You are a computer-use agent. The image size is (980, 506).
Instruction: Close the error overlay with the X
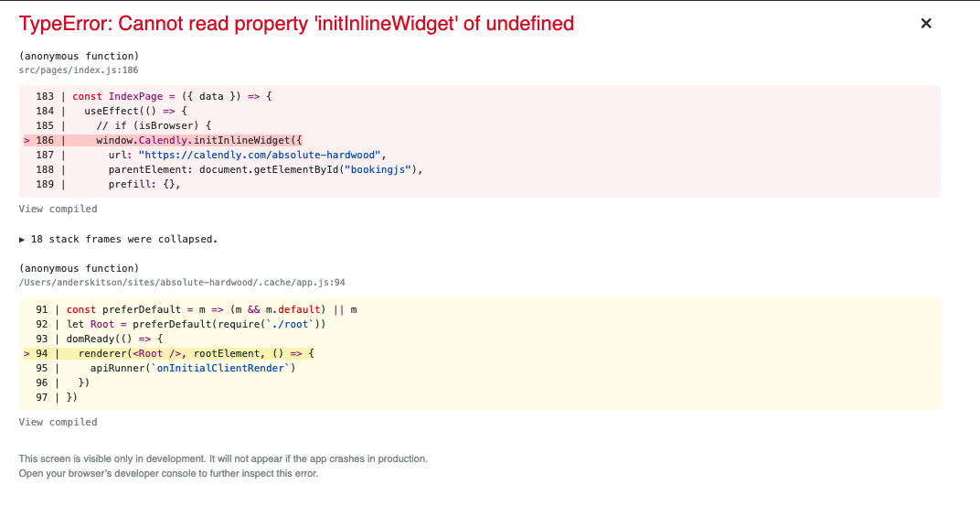click(x=925, y=24)
